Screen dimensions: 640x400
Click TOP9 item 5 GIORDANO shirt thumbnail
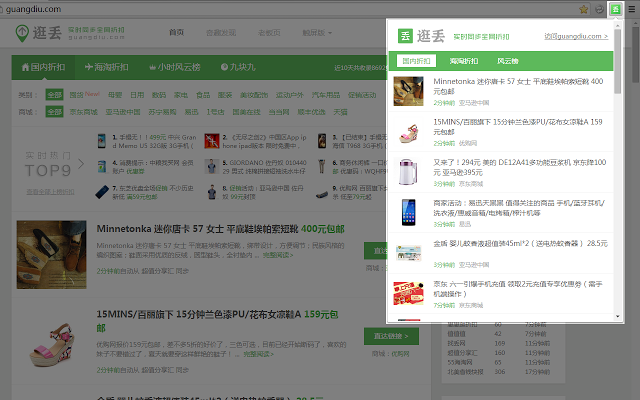[211, 167]
